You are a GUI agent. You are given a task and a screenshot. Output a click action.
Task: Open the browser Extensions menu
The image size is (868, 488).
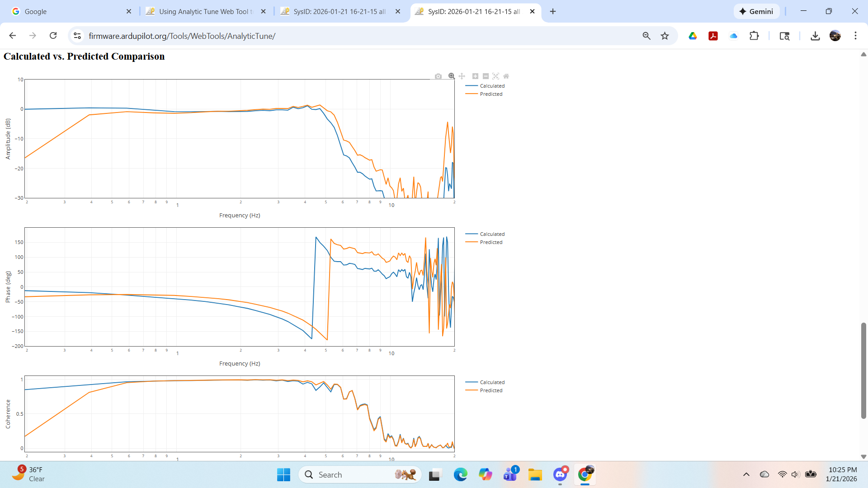pos(754,36)
